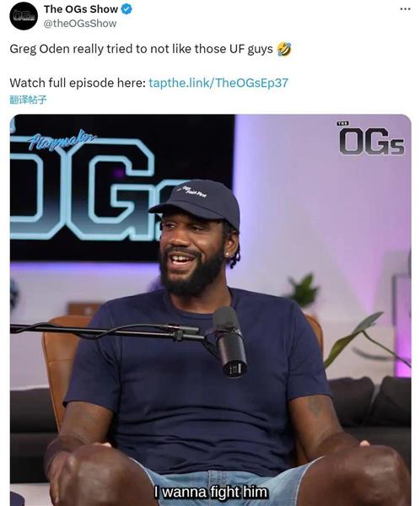Open The OGs Show profile avatar
The width and height of the screenshot is (420, 506).
pos(24,16)
